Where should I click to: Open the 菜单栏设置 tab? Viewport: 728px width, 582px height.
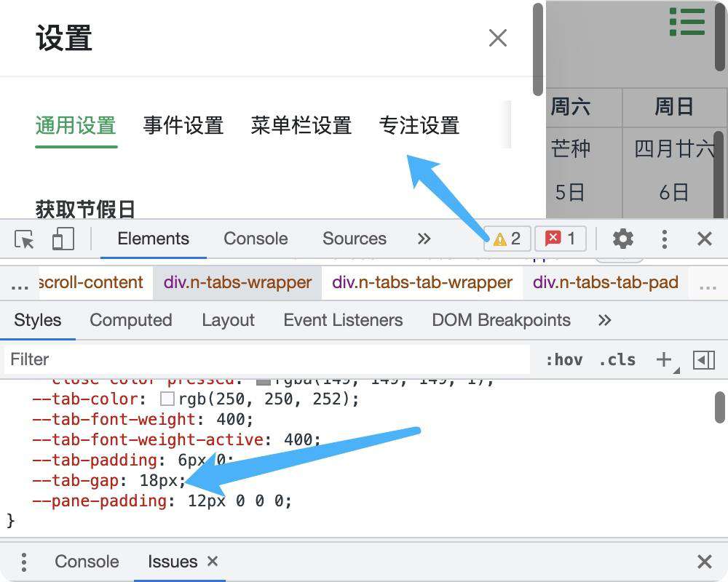tap(301, 126)
